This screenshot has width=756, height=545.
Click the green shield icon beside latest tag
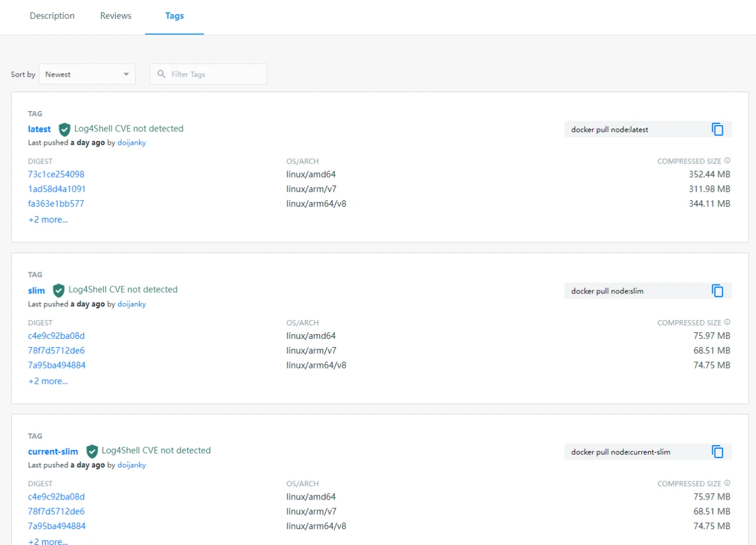(x=64, y=129)
